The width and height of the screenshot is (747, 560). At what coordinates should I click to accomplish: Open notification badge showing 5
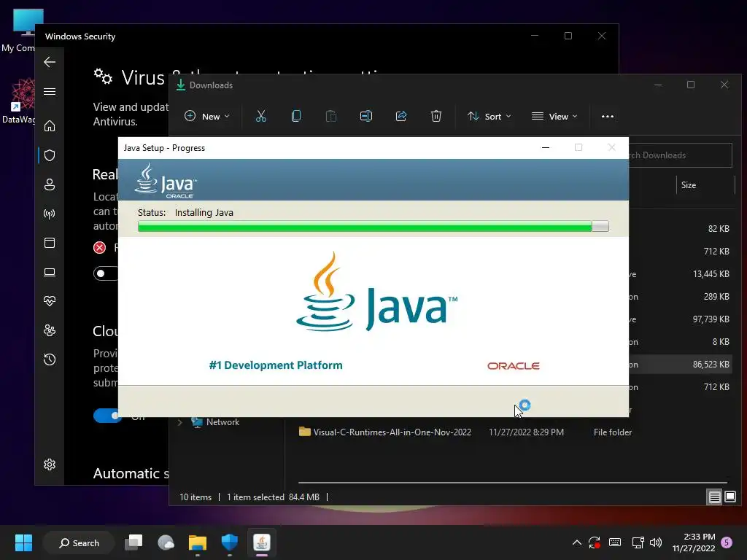[x=727, y=542]
